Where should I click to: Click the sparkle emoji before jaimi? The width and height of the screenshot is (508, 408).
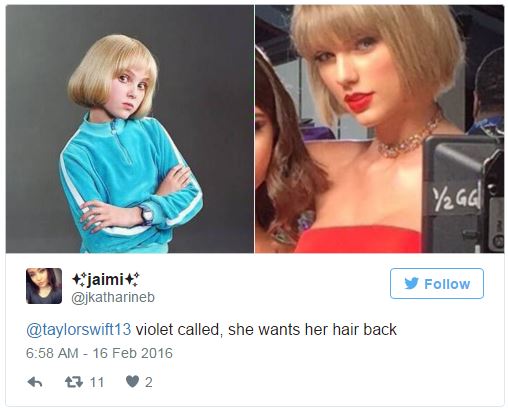tap(79, 279)
